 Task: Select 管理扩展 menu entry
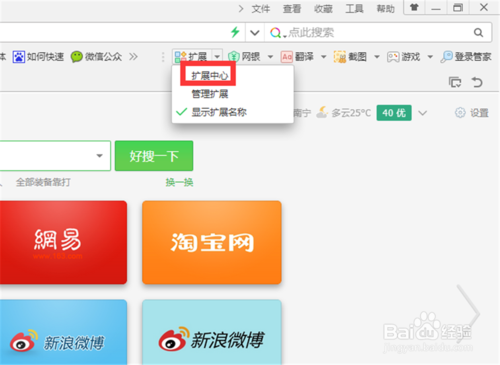point(210,94)
